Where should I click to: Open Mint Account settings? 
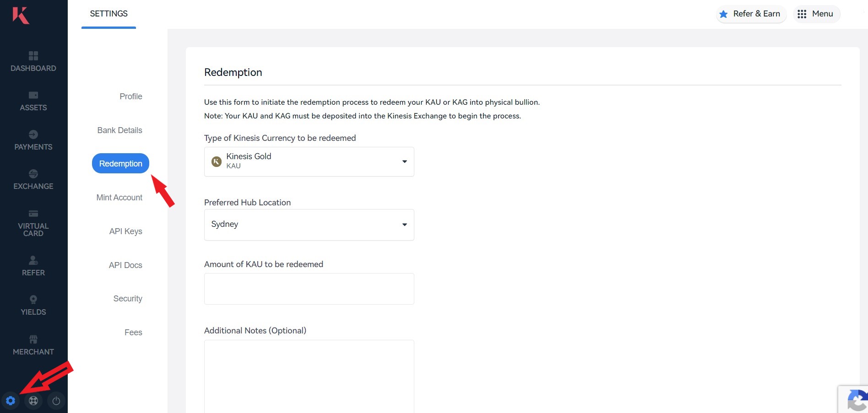click(x=119, y=198)
